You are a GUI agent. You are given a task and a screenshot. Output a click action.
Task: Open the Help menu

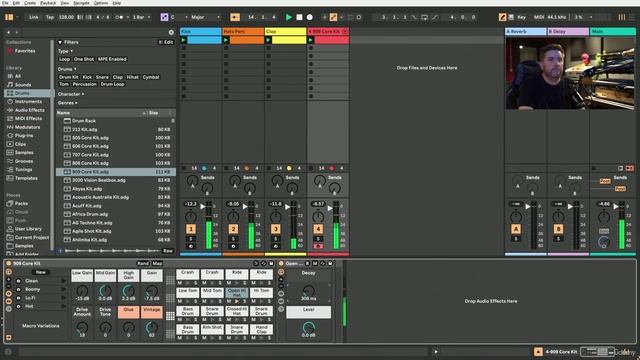coord(117,3)
